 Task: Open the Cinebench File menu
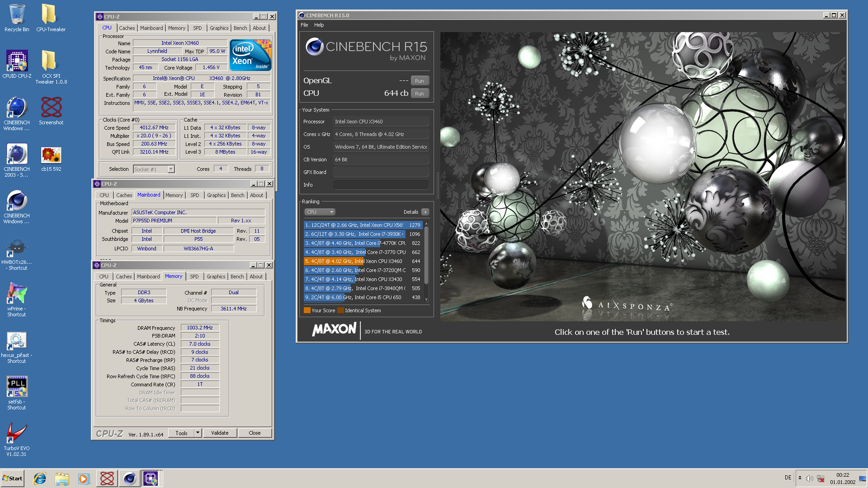click(x=304, y=25)
